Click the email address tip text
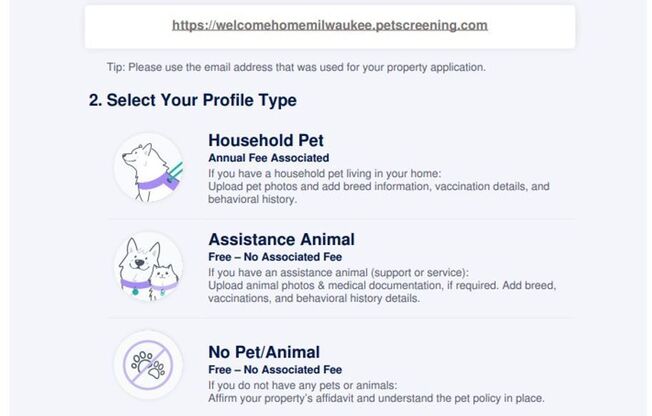This screenshot has height=416, width=652. pyautogui.click(x=296, y=67)
